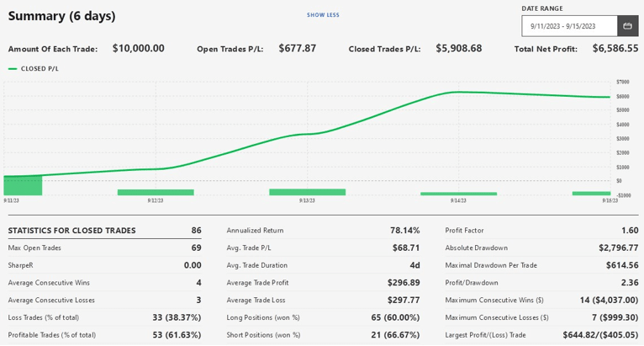Click the green line swatch in legend
The width and height of the screenshot is (644, 346).
coord(13,69)
